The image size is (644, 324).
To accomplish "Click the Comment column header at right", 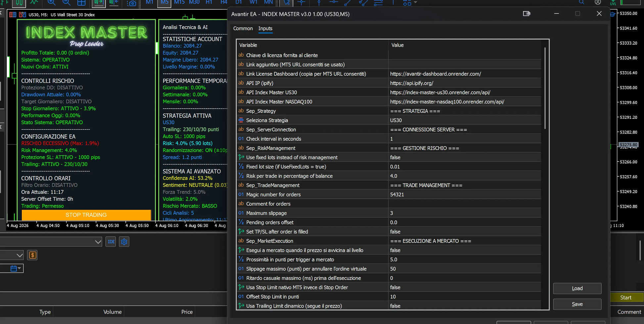I will pos(629,312).
